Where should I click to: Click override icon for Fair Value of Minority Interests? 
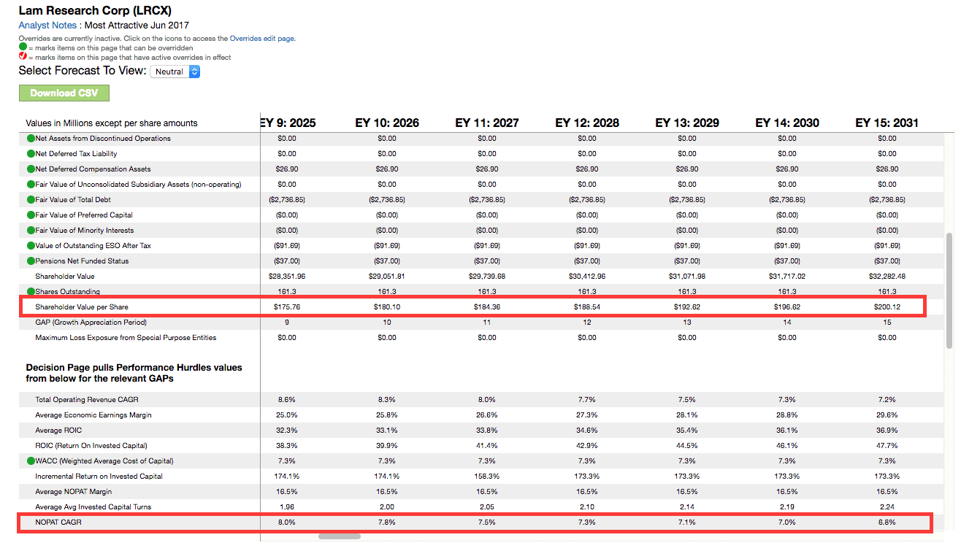tap(31, 231)
